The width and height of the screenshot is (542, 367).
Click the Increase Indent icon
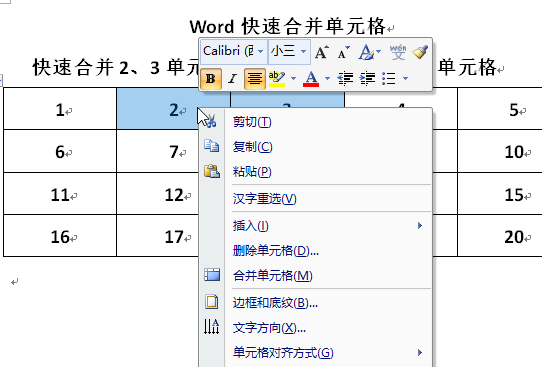(367, 79)
